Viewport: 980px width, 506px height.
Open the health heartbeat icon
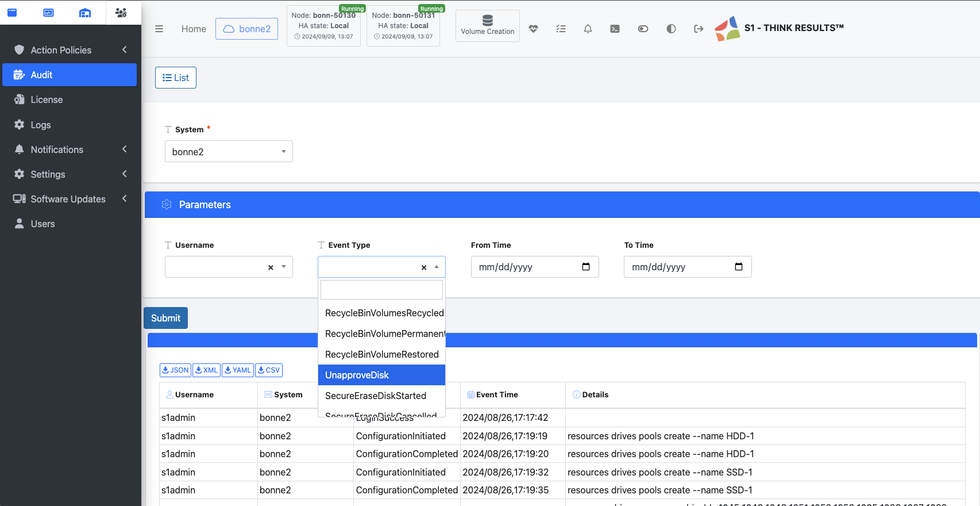click(x=534, y=29)
